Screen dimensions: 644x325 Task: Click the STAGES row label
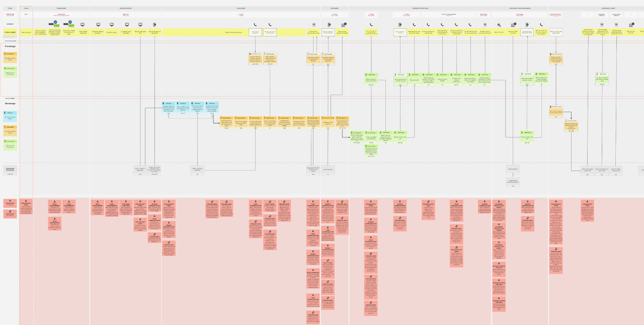click(x=10, y=9)
